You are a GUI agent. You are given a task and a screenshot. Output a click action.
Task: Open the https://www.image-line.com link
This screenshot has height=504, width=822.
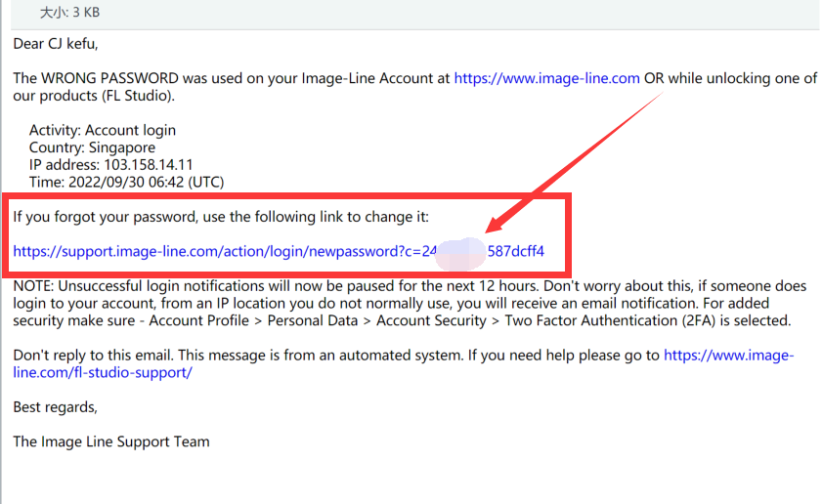click(x=546, y=78)
